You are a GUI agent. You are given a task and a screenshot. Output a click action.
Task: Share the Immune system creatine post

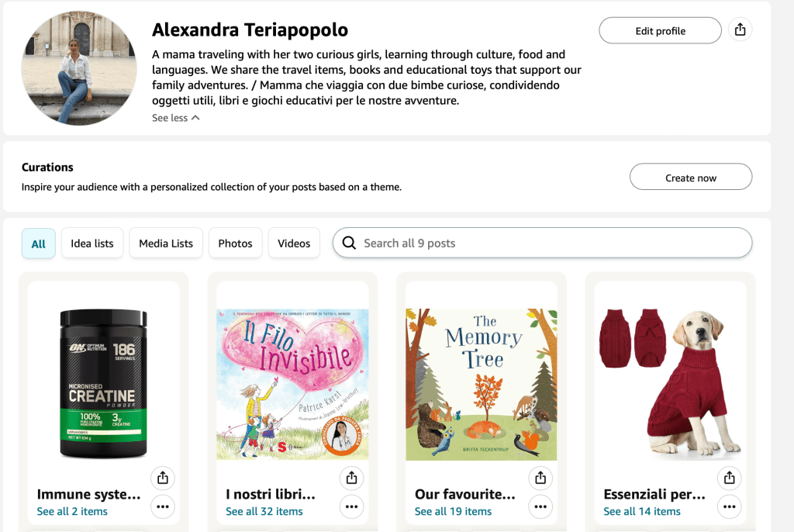162,478
